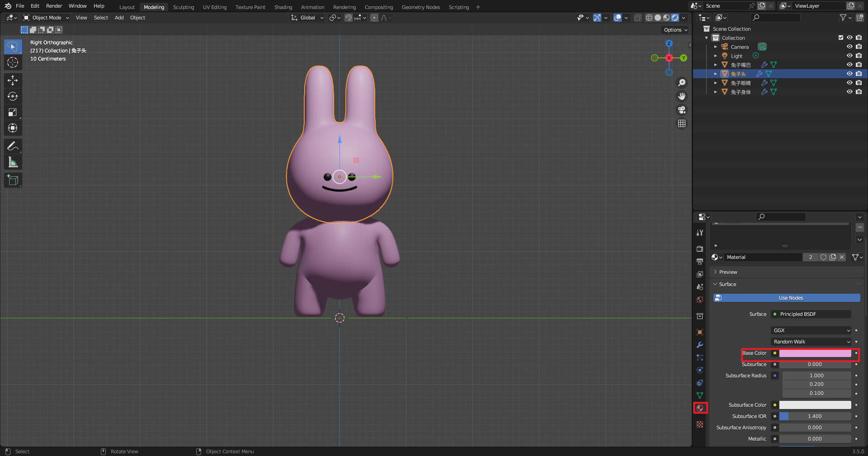Click the new collection icon in the outliner
The image size is (868, 456).
coord(859,18)
